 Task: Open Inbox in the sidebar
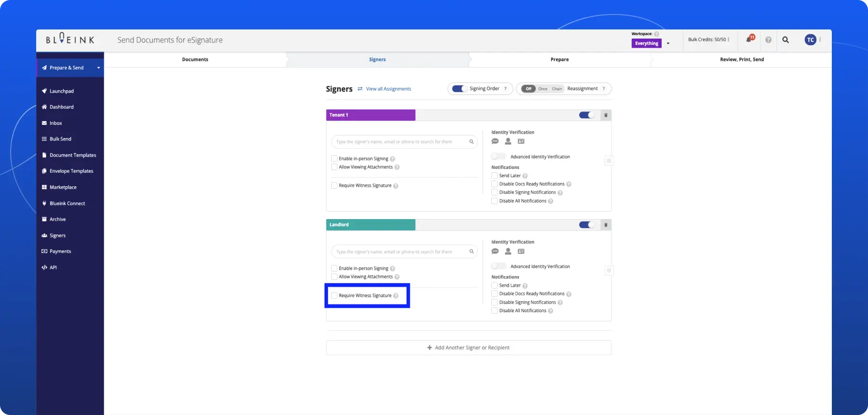tap(55, 123)
